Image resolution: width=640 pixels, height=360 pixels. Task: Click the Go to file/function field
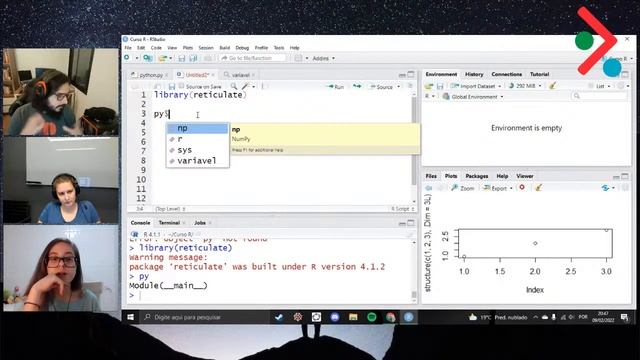pos(252,58)
